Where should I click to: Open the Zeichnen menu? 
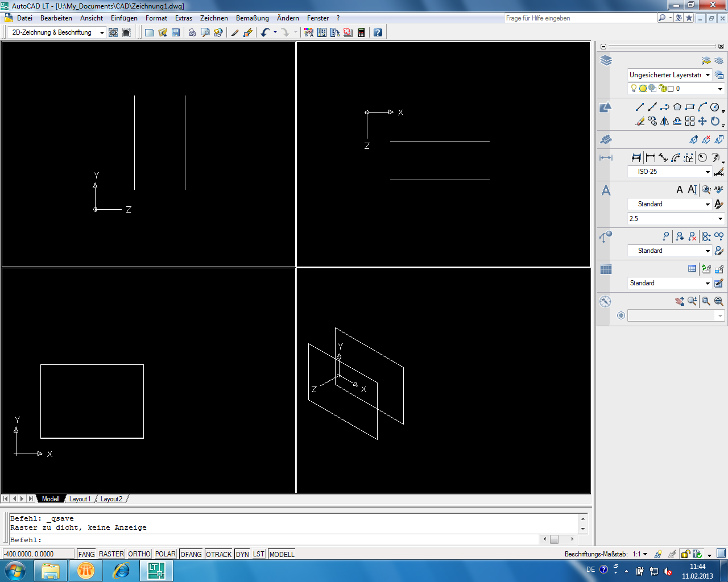coord(214,18)
